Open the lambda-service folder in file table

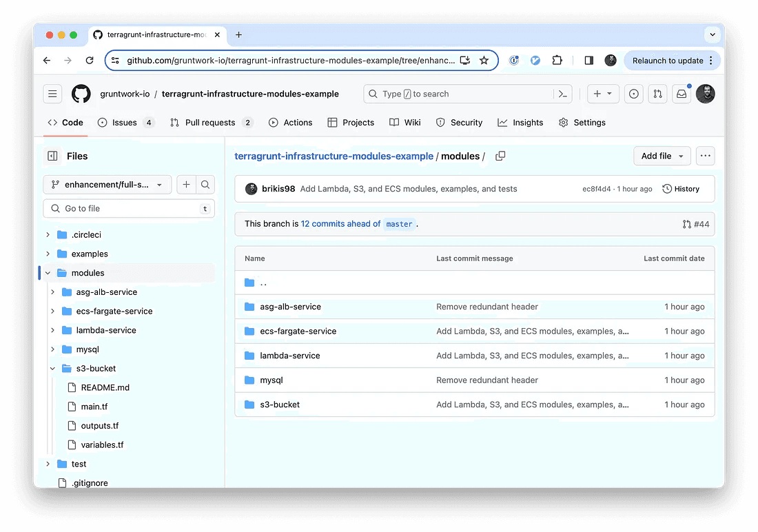(x=290, y=356)
